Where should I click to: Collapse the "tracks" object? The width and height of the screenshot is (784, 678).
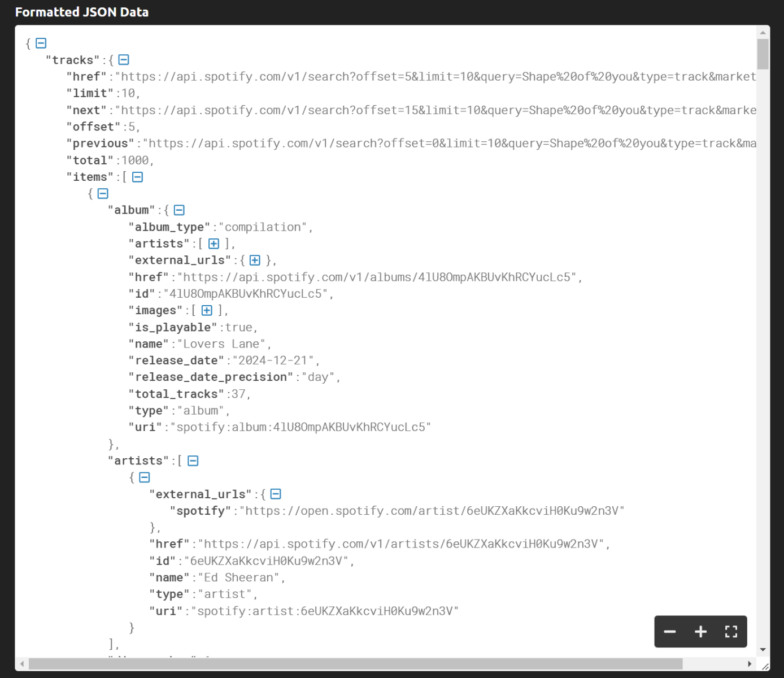[x=124, y=60]
